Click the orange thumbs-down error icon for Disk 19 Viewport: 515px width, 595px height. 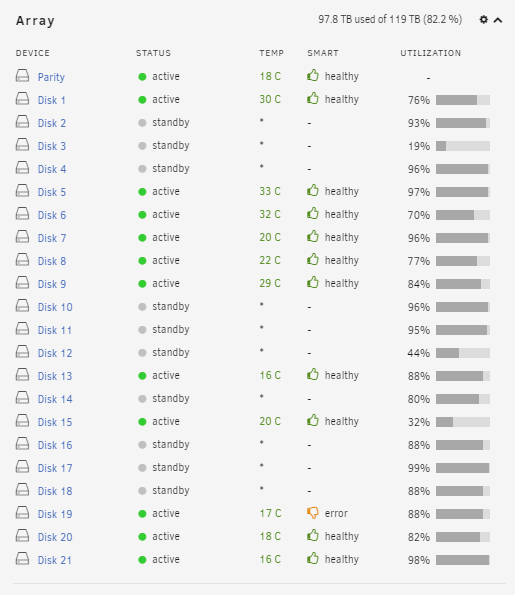313,513
